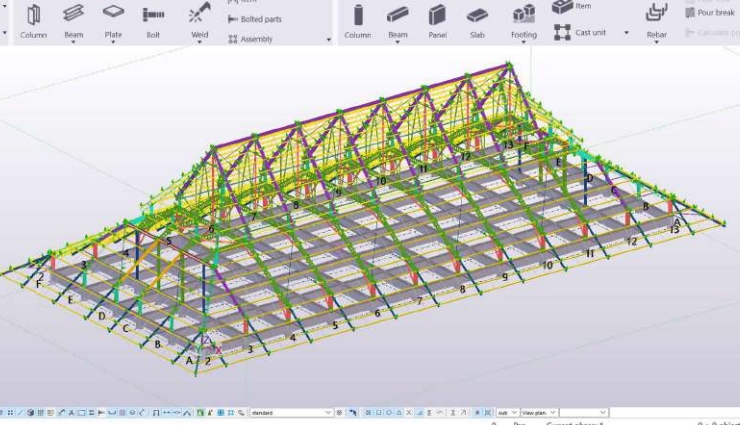The width and height of the screenshot is (746, 425).
Task: Activate the Bolt tool
Action: click(x=153, y=21)
